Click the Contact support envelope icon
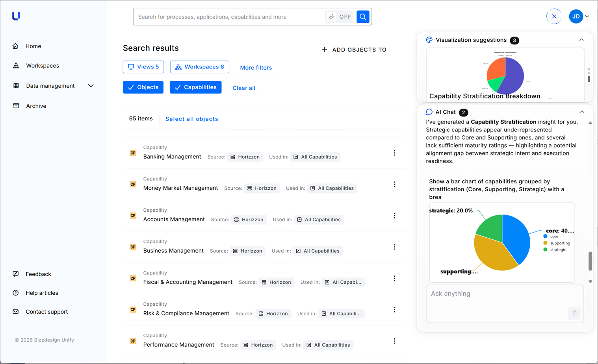Image resolution: width=598 pixels, height=364 pixels. click(16, 312)
